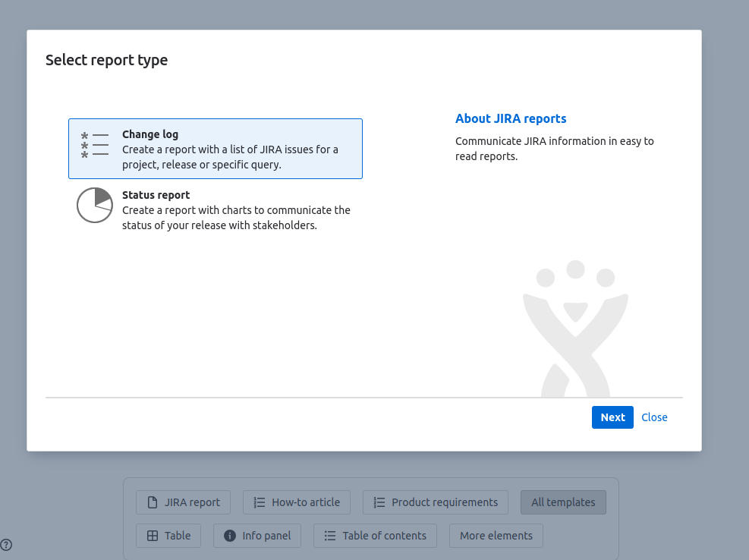Click the Product requirements template button
Viewport: 749px width, 560px height.
435,502
